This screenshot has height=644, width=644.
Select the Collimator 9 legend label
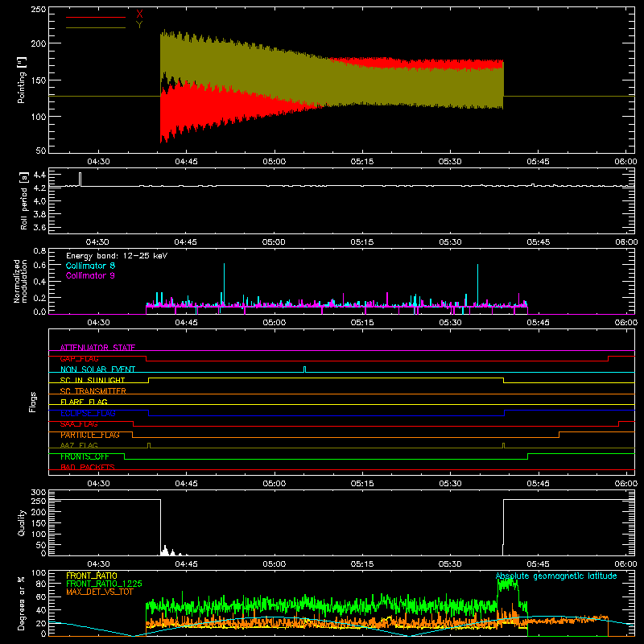click(90, 275)
